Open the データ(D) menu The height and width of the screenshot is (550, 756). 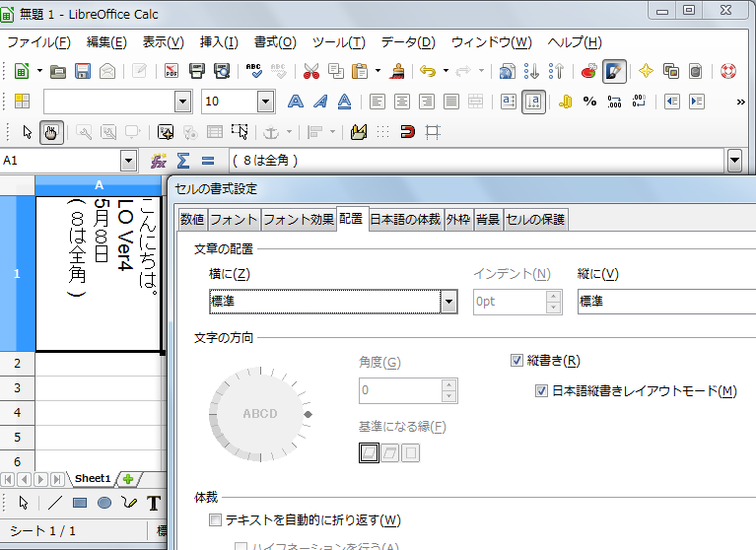(x=408, y=42)
